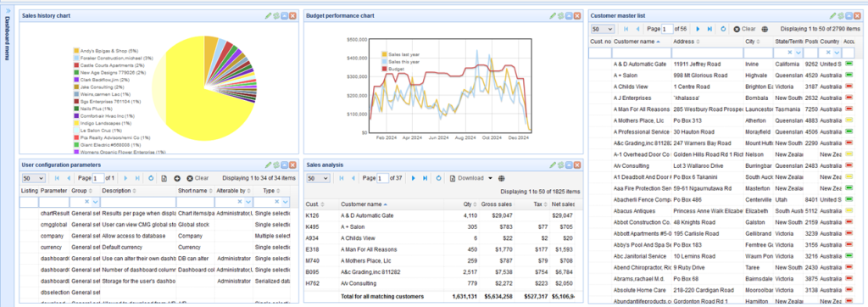Collapse the Budget performance chart panel
Image resolution: width=868 pixels, height=307 pixels.
pos(569,16)
